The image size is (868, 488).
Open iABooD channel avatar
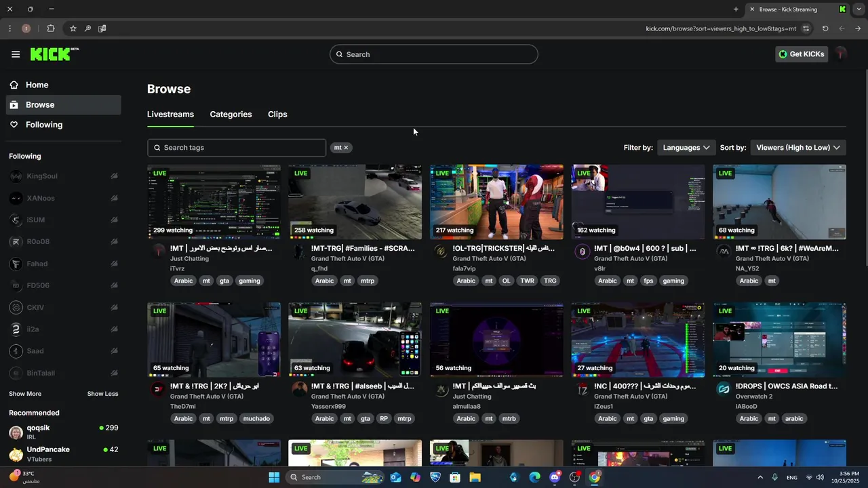pyautogui.click(x=724, y=389)
